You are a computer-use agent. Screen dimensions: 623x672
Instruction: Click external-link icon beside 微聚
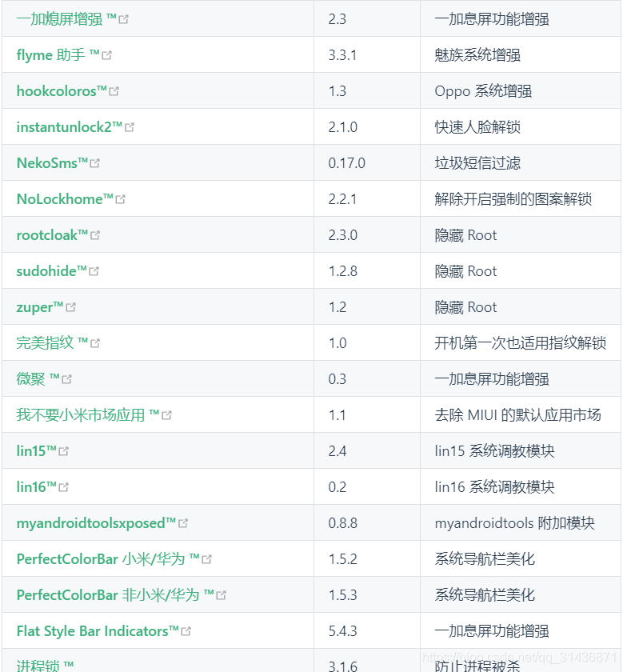[x=67, y=379]
